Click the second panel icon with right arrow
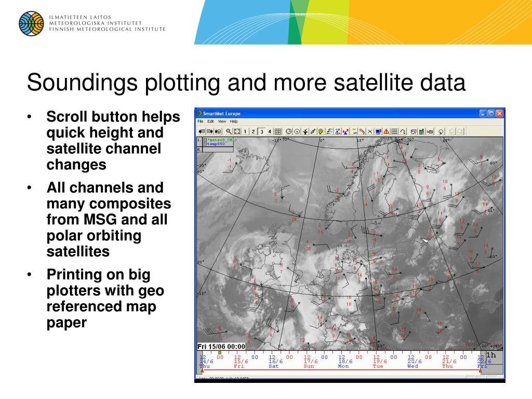This screenshot has width=532, height=399. 210,131
